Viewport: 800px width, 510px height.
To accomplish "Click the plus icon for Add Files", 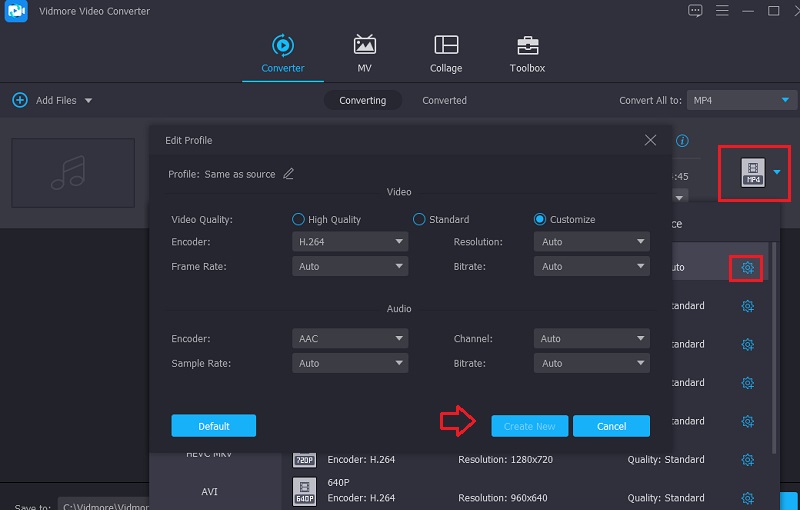I will [x=20, y=100].
